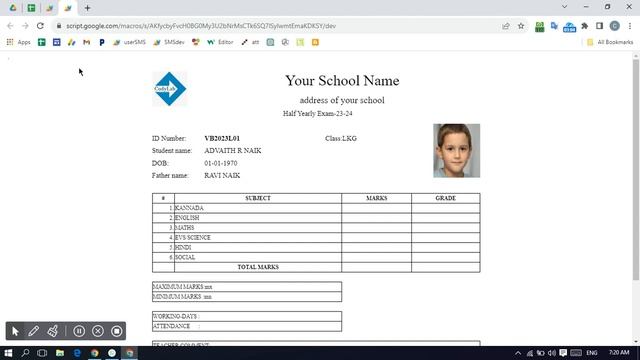Open the userSMS bookmark
The image size is (640, 360).
click(129, 42)
